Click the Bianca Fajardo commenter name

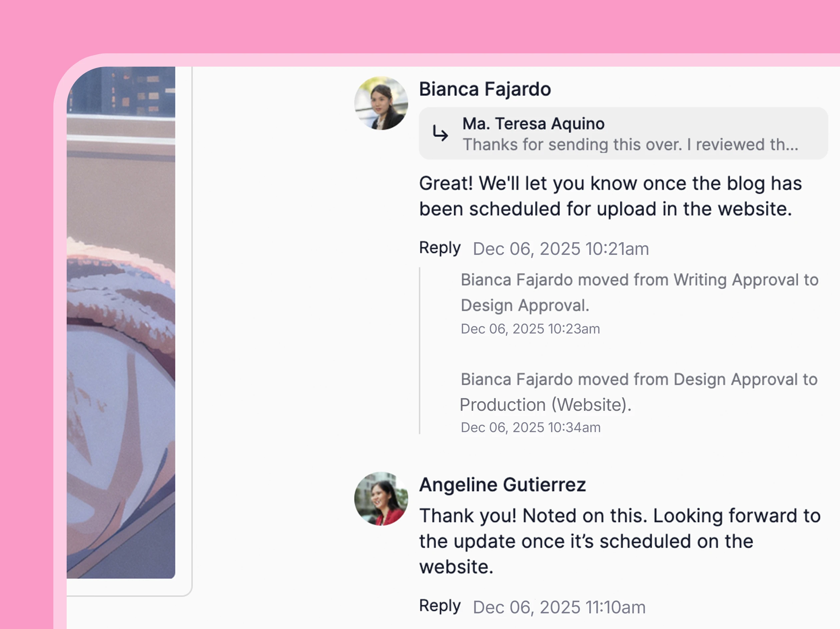485,89
